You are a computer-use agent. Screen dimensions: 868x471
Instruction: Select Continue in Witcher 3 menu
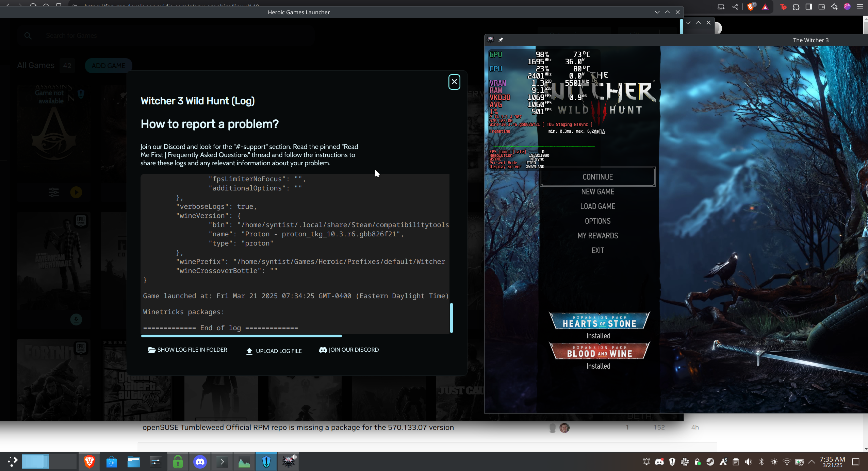(x=597, y=177)
